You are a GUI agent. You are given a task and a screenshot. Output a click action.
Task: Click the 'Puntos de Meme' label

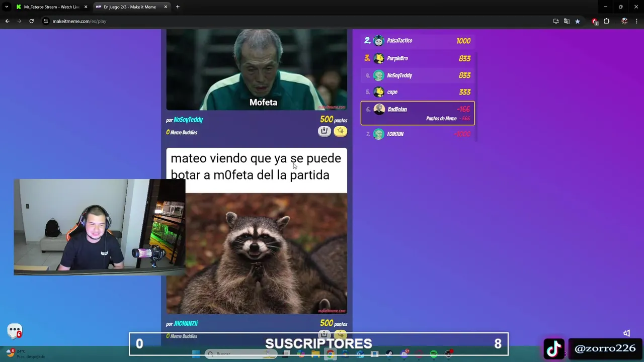(441, 119)
